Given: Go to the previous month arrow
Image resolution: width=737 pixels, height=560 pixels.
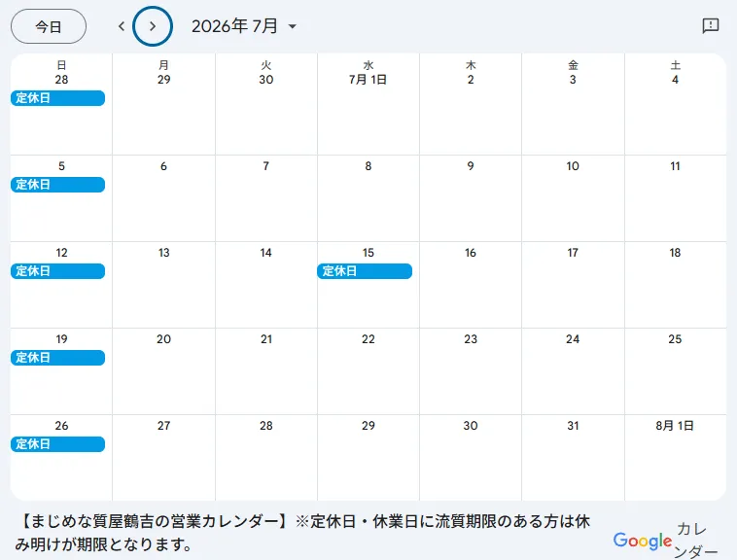Looking at the screenshot, I should point(122,26).
